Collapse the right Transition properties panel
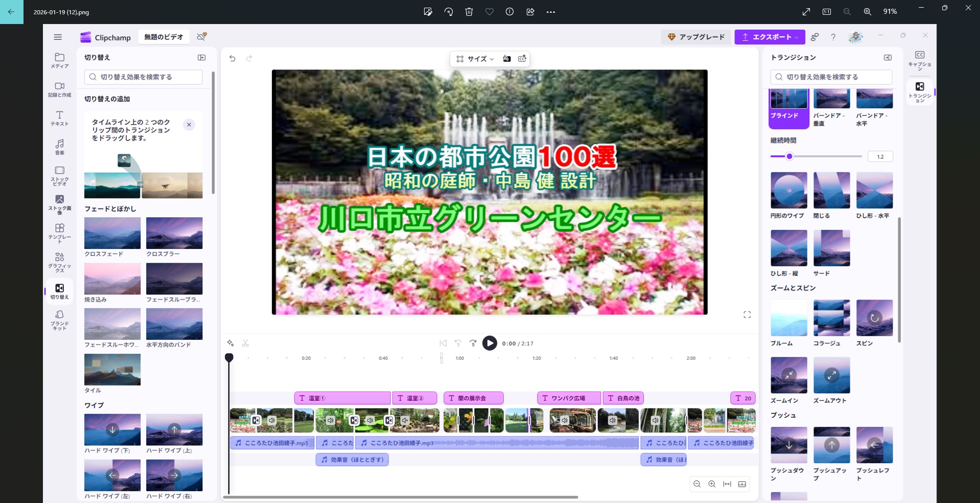The width and height of the screenshot is (980, 503). click(888, 58)
